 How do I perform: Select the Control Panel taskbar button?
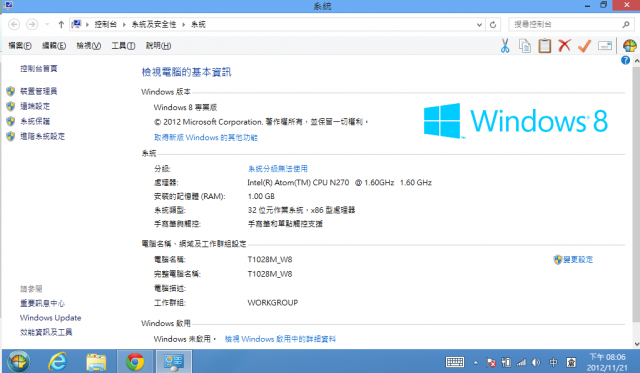point(173,362)
